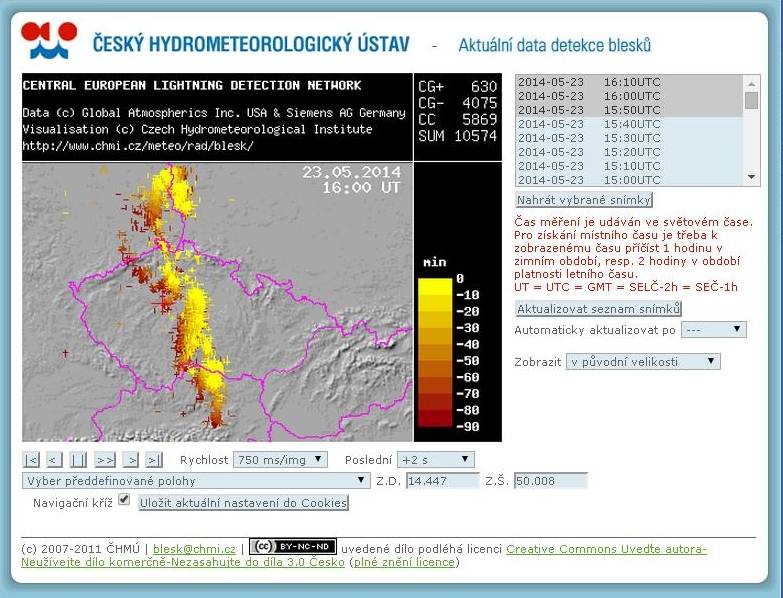This screenshot has height=598, width=783.
Task: Click the Creative Commons BY-NC-ND badge
Action: point(293,547)
